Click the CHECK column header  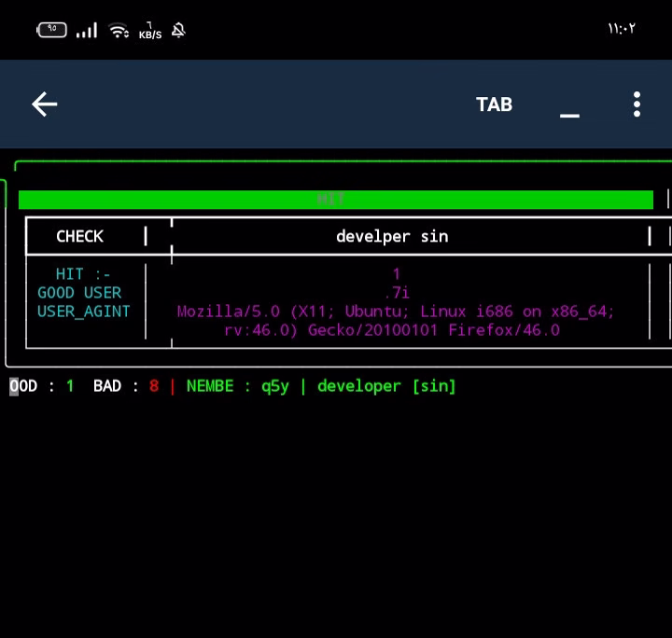click(79, 236)
